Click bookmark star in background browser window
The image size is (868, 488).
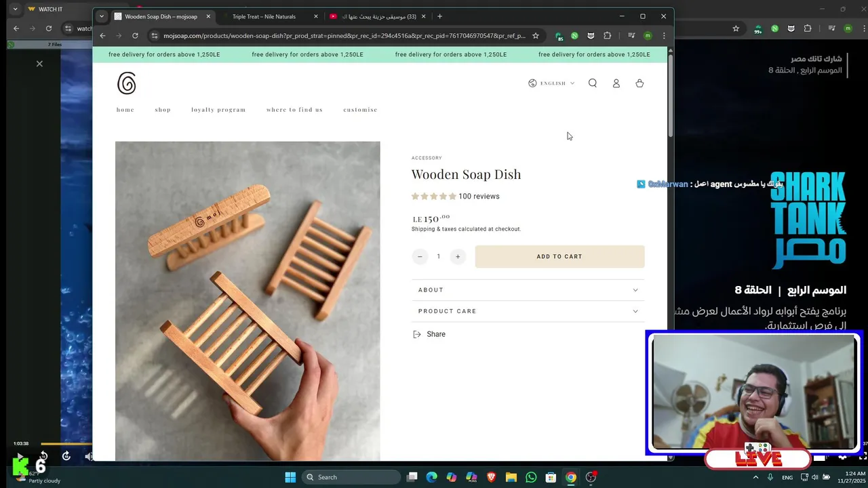(x=736, y=28)
